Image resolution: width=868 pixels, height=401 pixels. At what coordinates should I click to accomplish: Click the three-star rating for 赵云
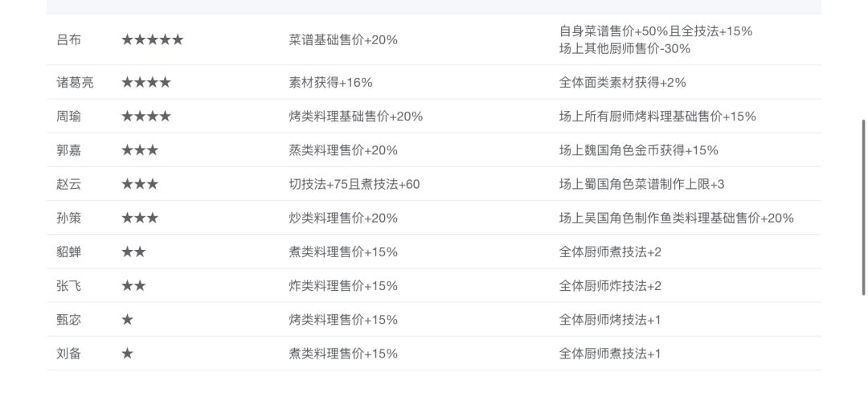click(x=140, y=184)
